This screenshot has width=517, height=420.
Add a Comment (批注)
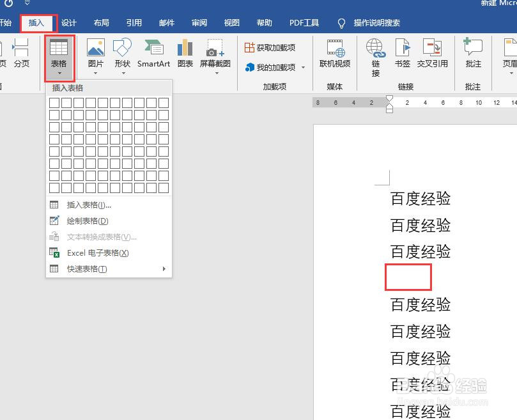[x=473, y=53]
